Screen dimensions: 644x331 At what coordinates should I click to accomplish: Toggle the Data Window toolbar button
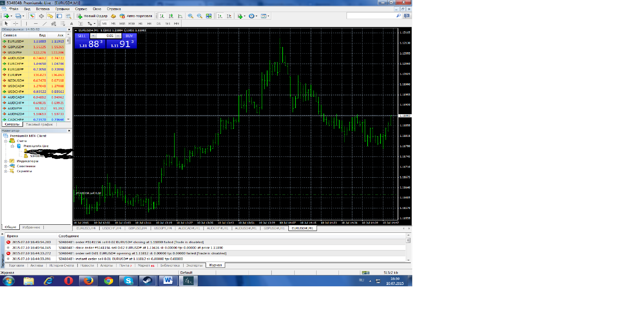coord(41,16)
